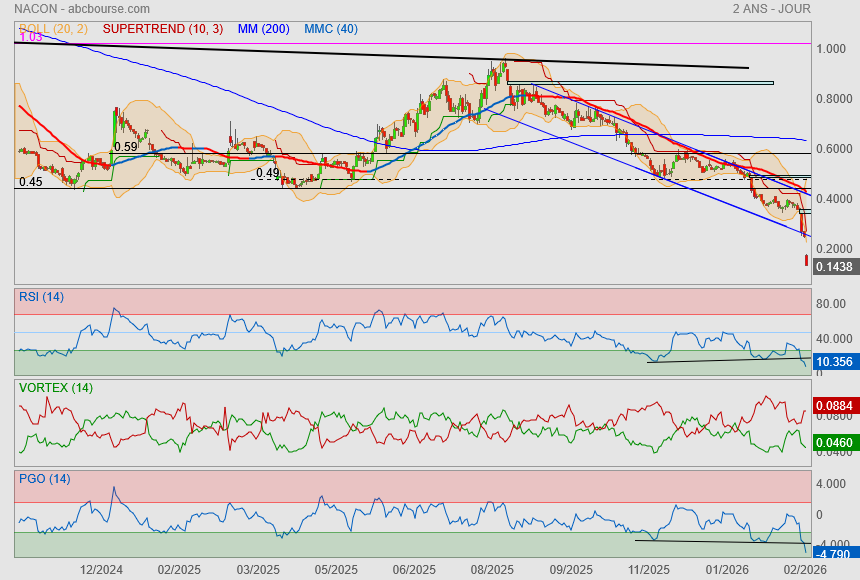Click the current price tag 0.1438

[834, 267]
